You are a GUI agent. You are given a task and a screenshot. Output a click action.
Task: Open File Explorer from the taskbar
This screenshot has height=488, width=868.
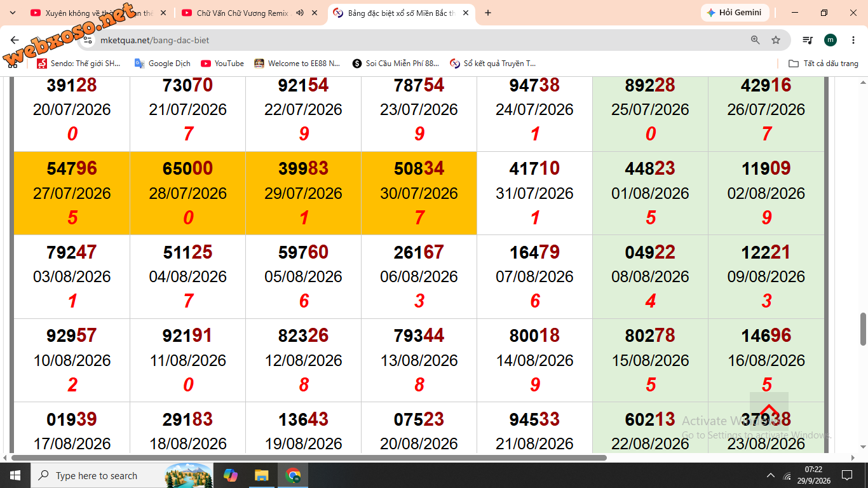(261, 475)
